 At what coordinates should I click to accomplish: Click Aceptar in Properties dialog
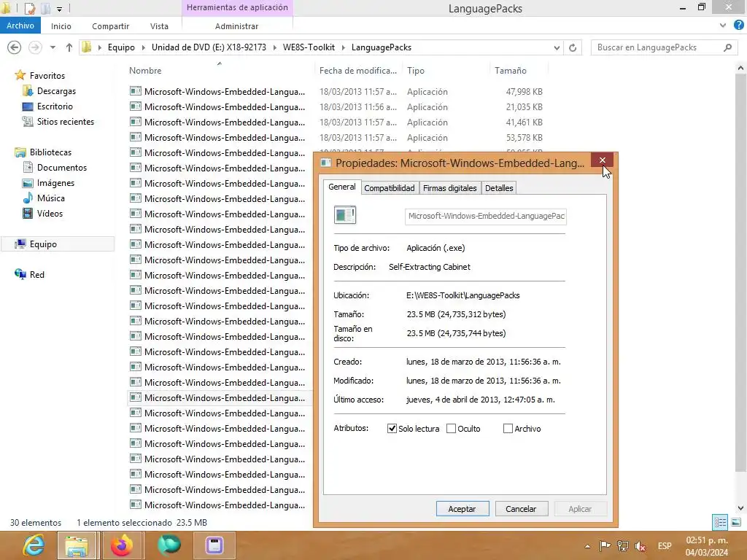click(462, 508)
